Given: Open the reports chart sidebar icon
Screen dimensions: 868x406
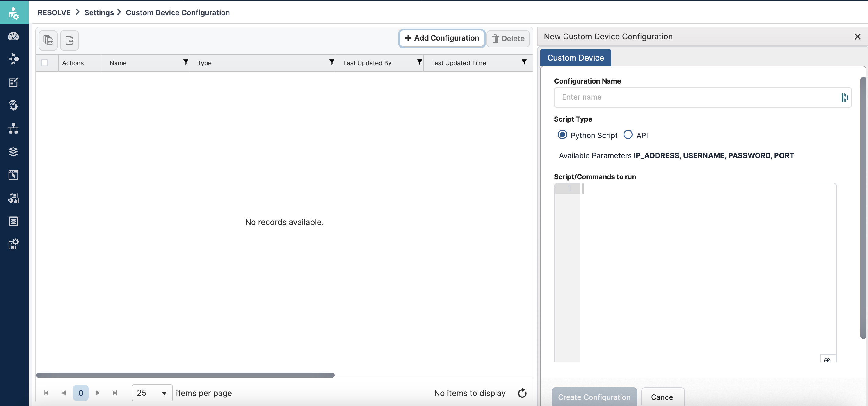Looking at the screenshot, I should click(x=13, y=198).
